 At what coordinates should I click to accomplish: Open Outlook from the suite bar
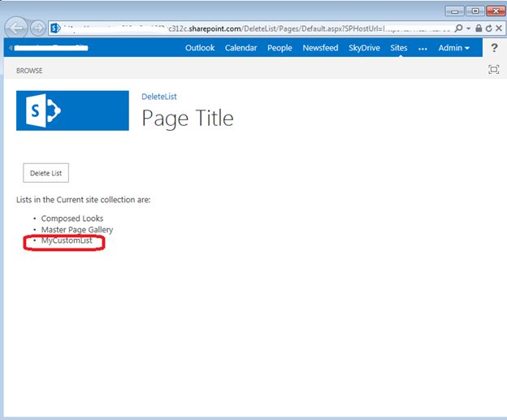200,48
